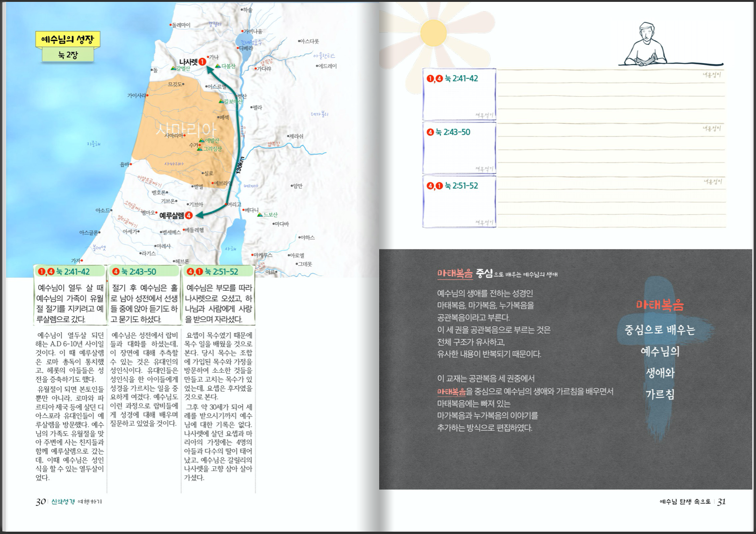Click the 가자 map label
The height and width of the screenshot is (534, 756).
[x=75, y=260]
